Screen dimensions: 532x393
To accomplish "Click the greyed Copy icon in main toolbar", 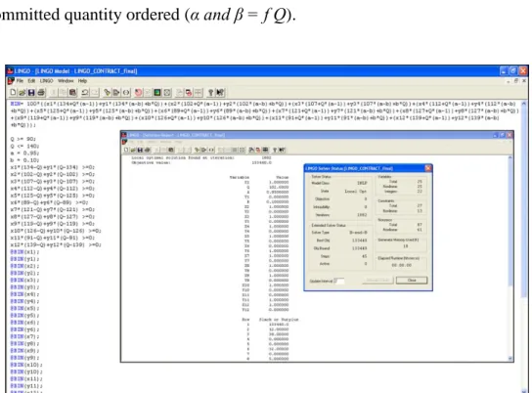I will tap(63, 92).
